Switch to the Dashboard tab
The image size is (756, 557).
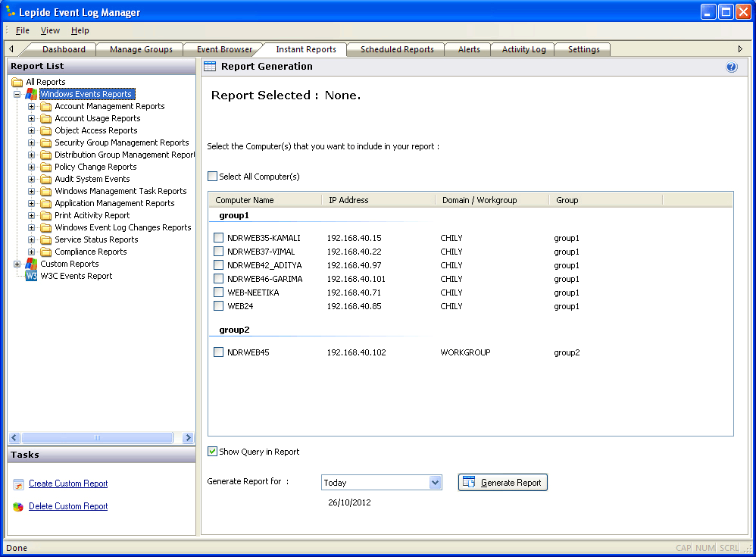click(x=64, y=49)
